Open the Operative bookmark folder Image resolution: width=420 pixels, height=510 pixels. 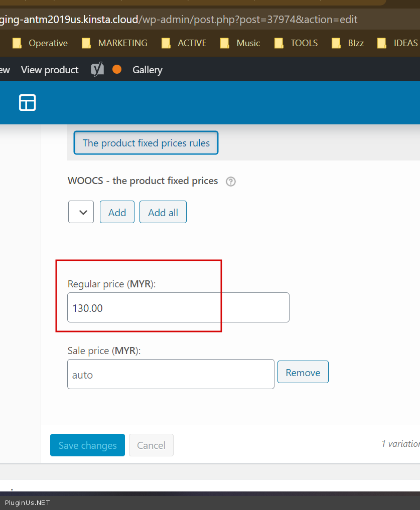coord(40,43)
